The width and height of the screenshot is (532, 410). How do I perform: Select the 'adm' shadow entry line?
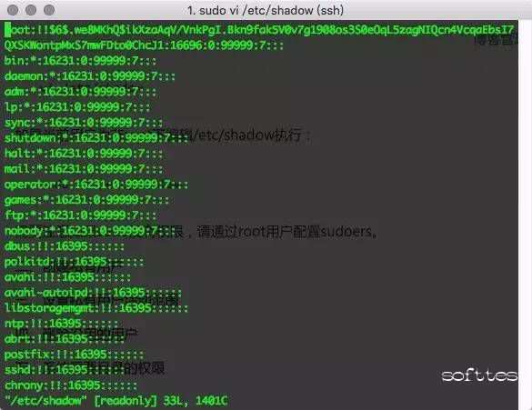pos(80,92)
